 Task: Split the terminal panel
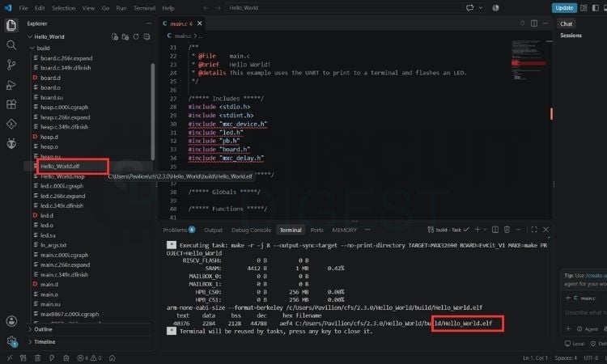(x=495, y=230)
